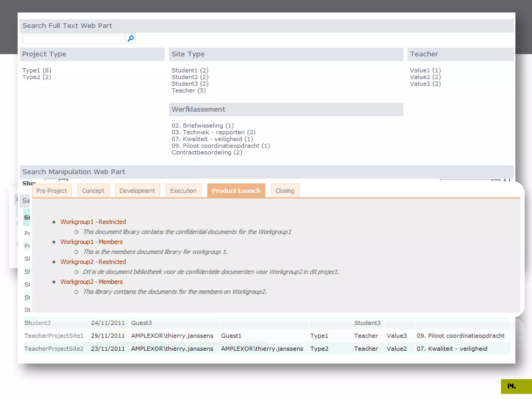
Task: Click the date 29/11/2011 cell
Action: pyautogui.click(x=108, y=336)
